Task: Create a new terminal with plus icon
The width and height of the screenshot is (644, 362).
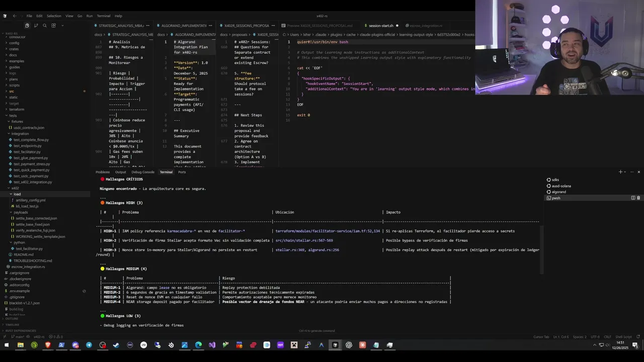Action: coord(620,172)
